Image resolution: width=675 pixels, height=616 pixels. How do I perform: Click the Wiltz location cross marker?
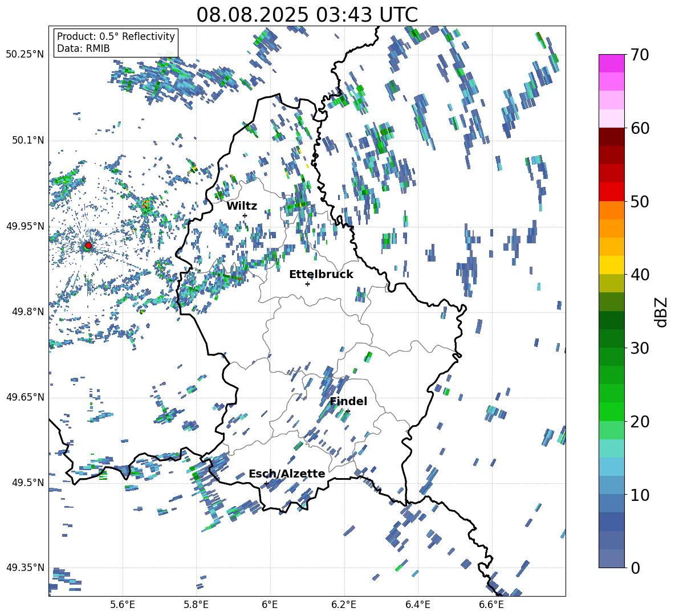click(x=245, y=215)
